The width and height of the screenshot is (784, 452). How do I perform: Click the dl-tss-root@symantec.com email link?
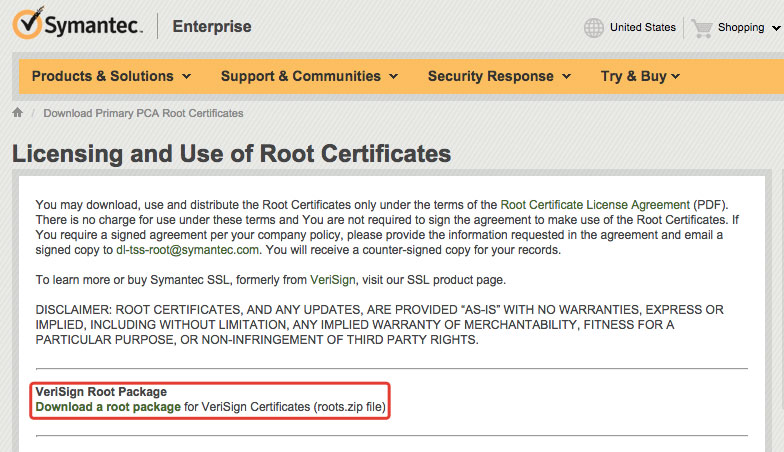click(x=188, y=250)
